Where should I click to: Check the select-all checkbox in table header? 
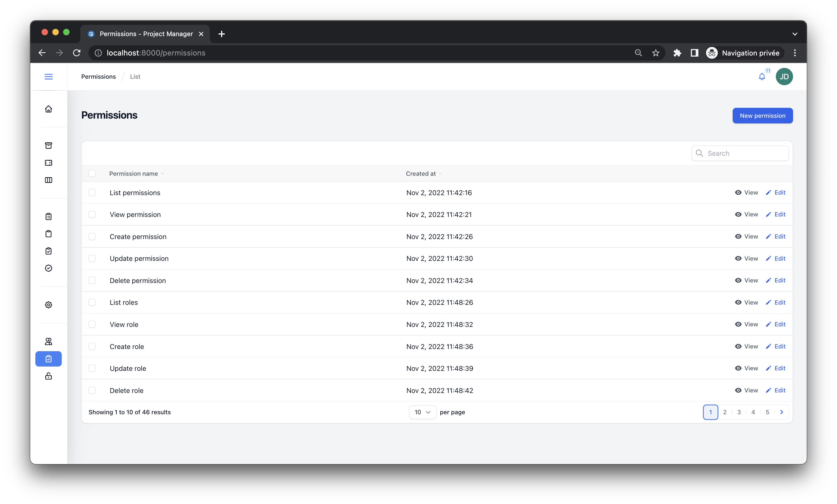(92, 174)
